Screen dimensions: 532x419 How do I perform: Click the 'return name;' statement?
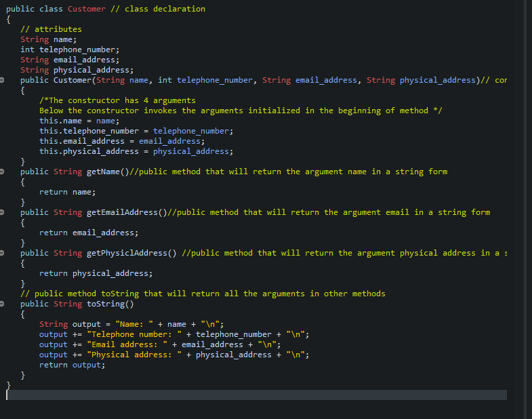click(x=68, y=192)
